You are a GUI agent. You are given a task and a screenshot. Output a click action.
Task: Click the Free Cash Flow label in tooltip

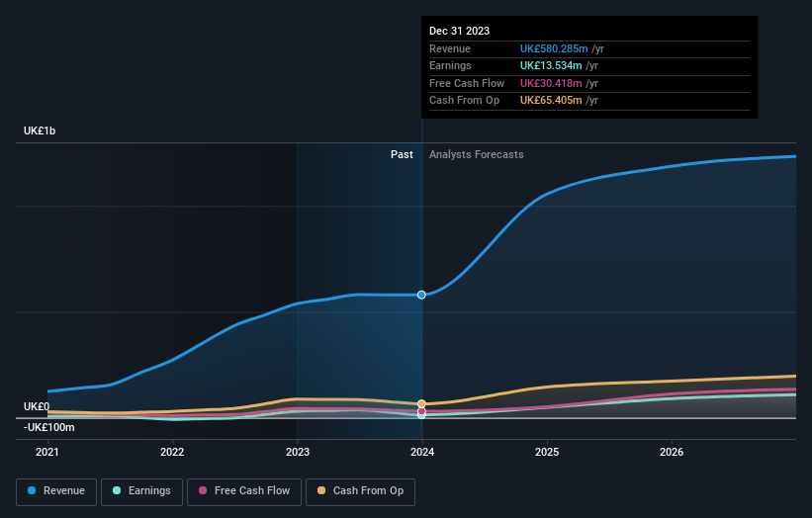(x=467, y=83)
